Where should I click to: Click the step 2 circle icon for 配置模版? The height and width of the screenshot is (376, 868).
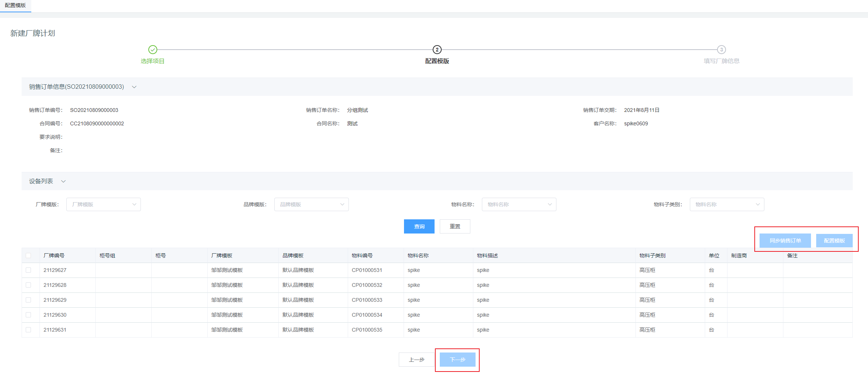pos(437,50)
